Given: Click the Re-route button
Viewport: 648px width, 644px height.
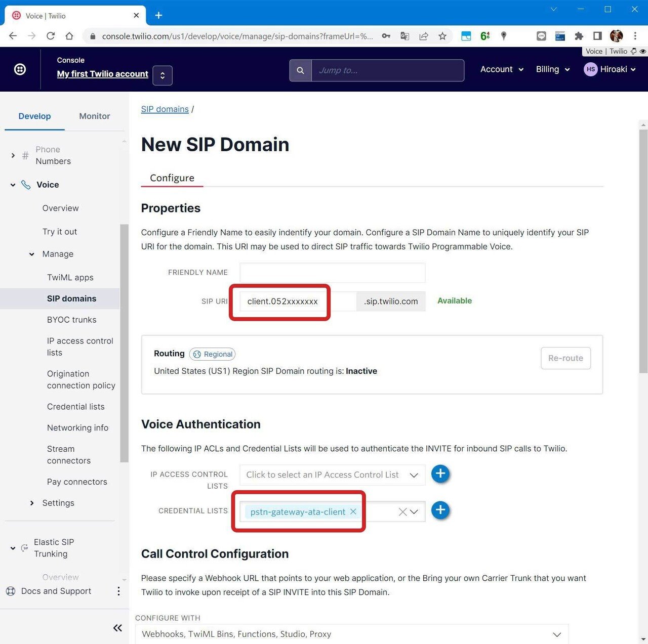Looking at the screenshot, I should pyautogui.click(x=565, y=358).
